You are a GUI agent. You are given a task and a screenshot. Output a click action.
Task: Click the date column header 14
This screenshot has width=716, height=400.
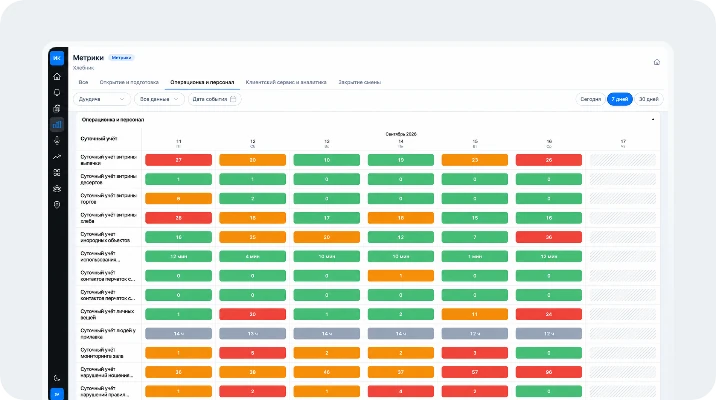pyautogui.click(x=401, y=144)
